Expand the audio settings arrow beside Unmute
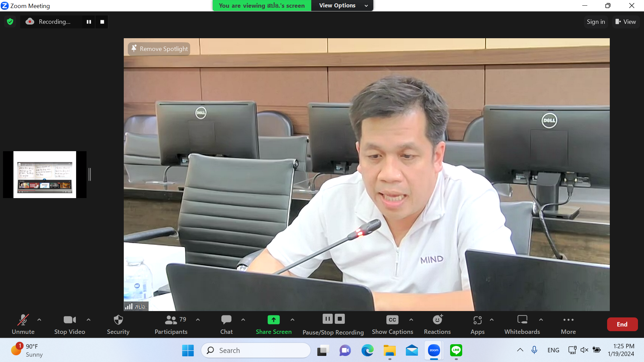The width and height of the screenshot is (644, 362). (x=39, y=320)
